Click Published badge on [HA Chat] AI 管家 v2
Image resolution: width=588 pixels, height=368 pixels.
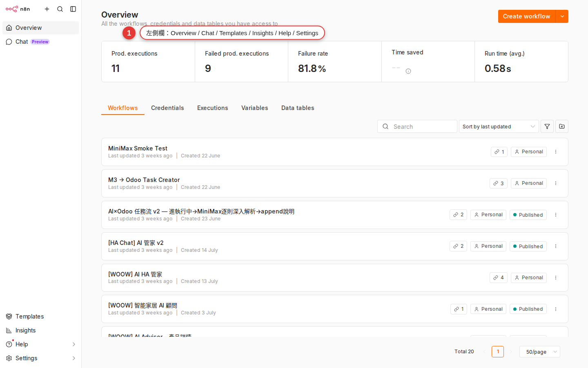528,246
